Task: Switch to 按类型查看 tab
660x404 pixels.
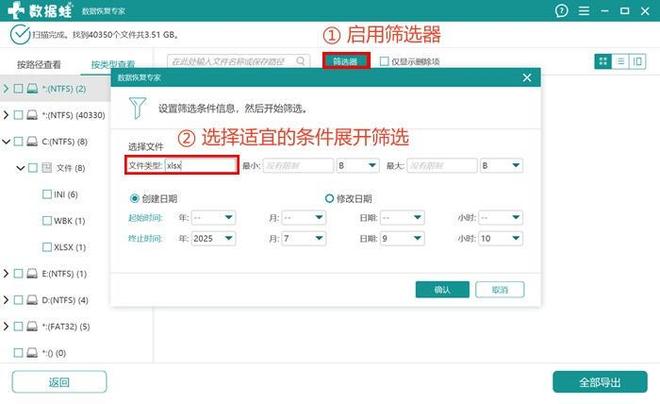Action: pos(113,64)
